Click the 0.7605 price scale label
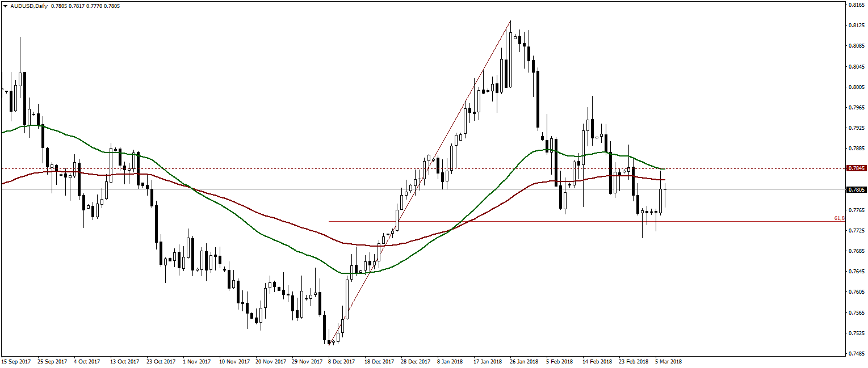The height and width of the screenshot is (368, 868). tap(856, 292)
